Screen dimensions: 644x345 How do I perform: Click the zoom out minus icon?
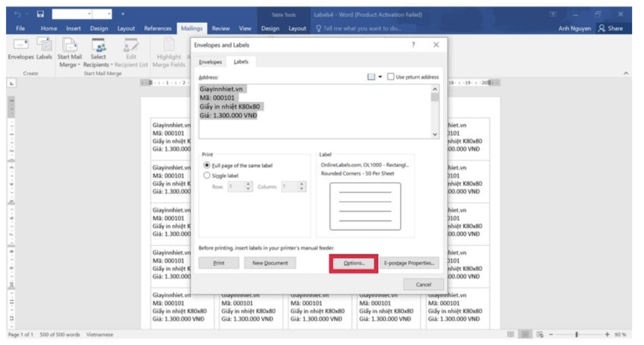coord(552,334)
